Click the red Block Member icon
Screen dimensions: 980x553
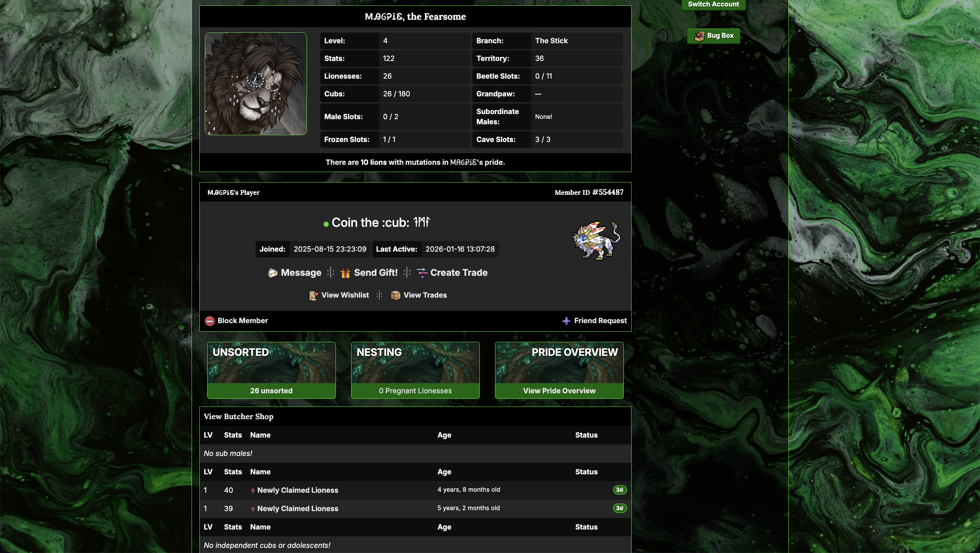[x=210, y=321]
